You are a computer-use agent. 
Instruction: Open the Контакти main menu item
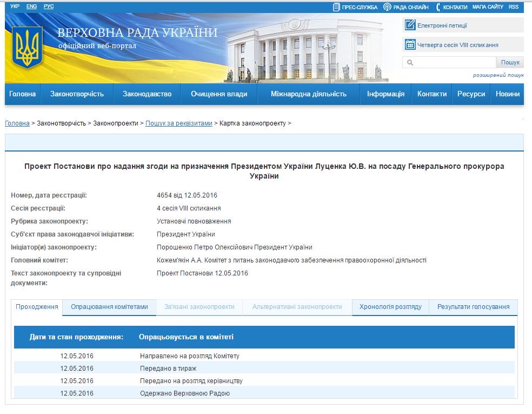click(432, 94)
